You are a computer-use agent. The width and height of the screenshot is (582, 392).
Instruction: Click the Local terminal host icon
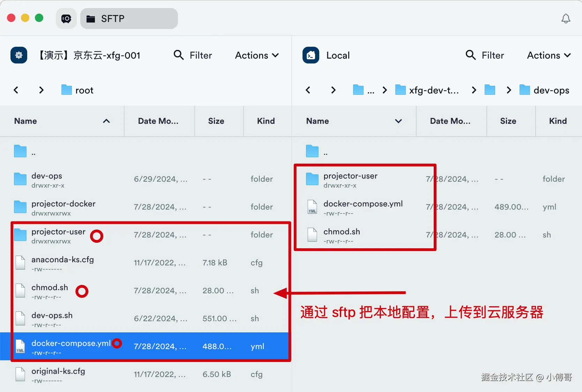311,55
